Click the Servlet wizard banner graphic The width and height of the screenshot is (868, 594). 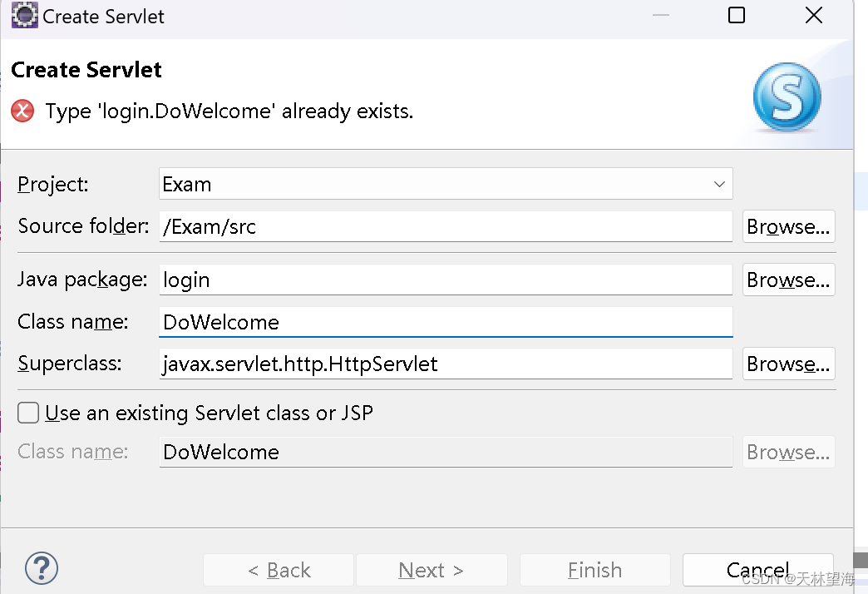[x=787, y=97]
